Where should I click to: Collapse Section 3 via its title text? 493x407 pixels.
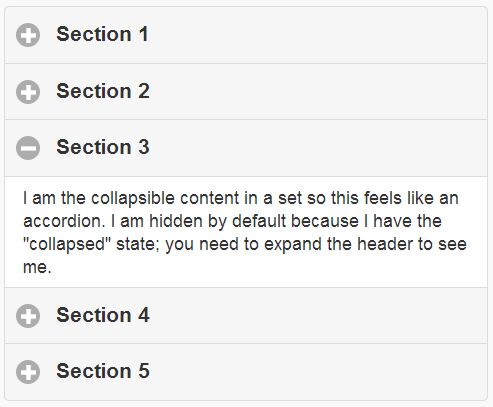pos(103,147)
